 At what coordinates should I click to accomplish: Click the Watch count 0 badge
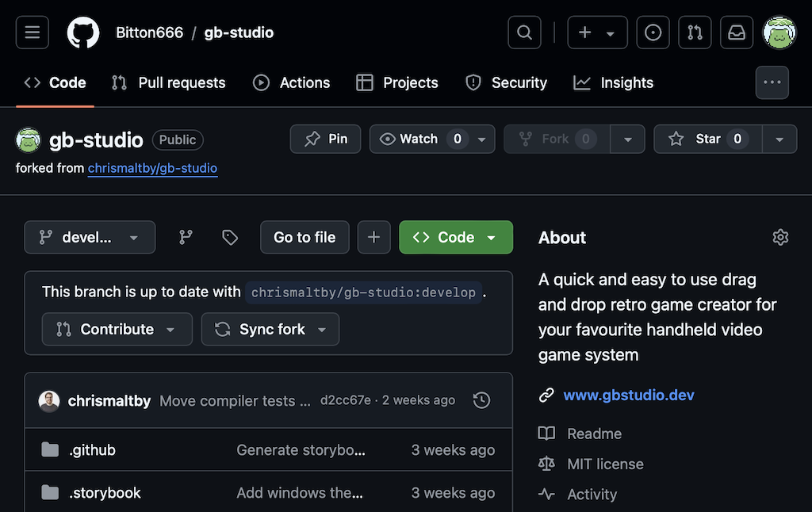tap(458, 139)
